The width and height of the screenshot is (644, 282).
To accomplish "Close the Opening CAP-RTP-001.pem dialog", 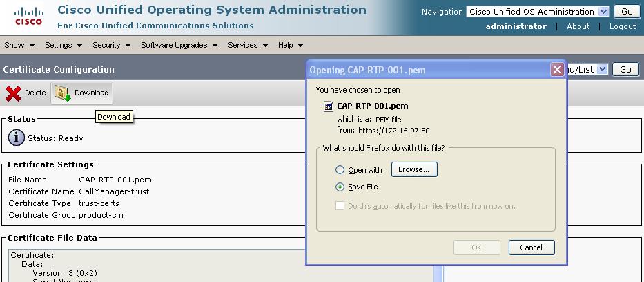I will (557, 70).
